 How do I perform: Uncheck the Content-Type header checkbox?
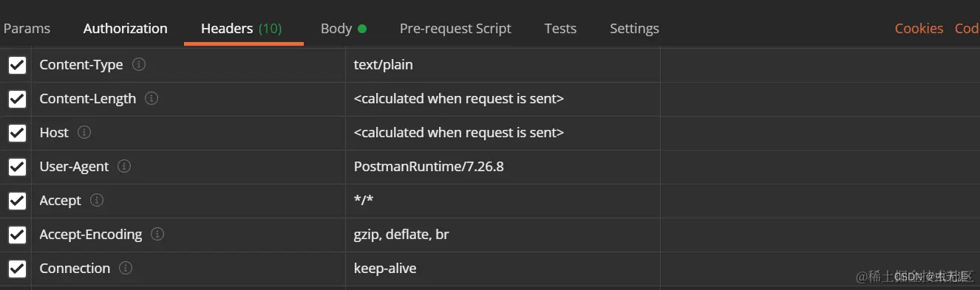click(x=17, y=65)
